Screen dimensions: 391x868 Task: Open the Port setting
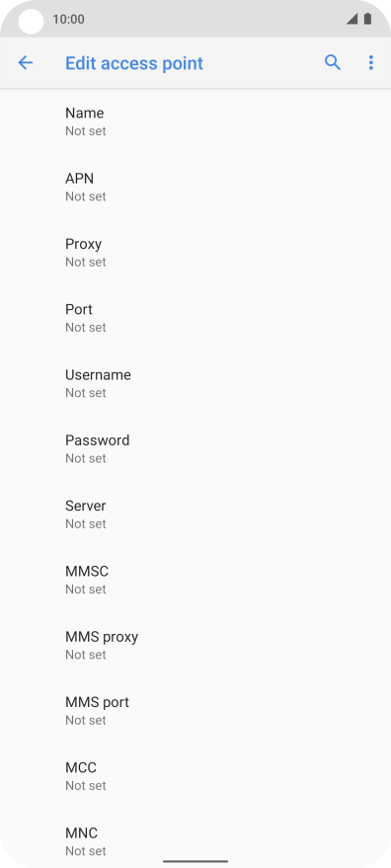coord(195,318)
